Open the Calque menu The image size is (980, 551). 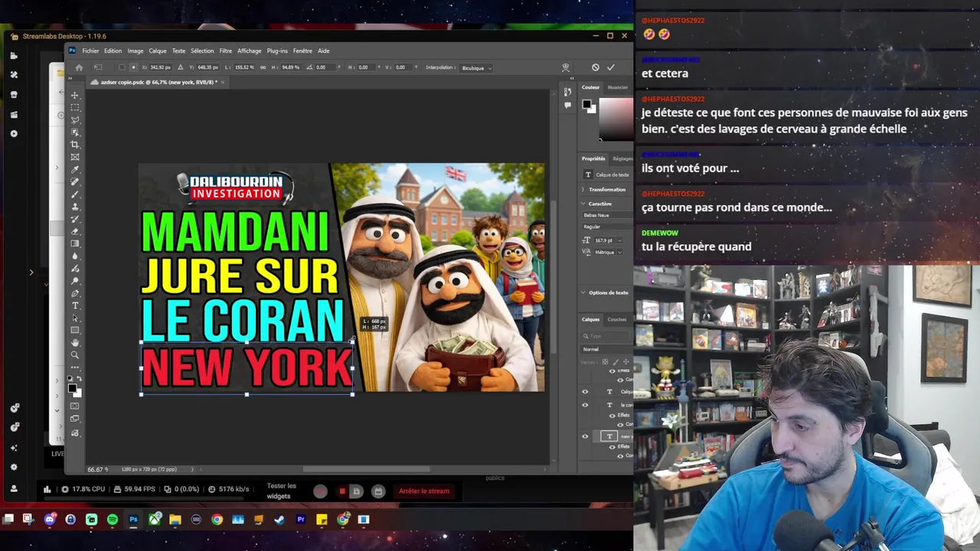[158, 51]
